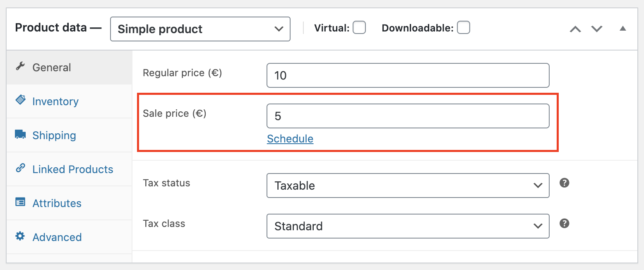Screen dimensions: 644x270
Task: Click inside the Sale price field
Action: (408, 116)
